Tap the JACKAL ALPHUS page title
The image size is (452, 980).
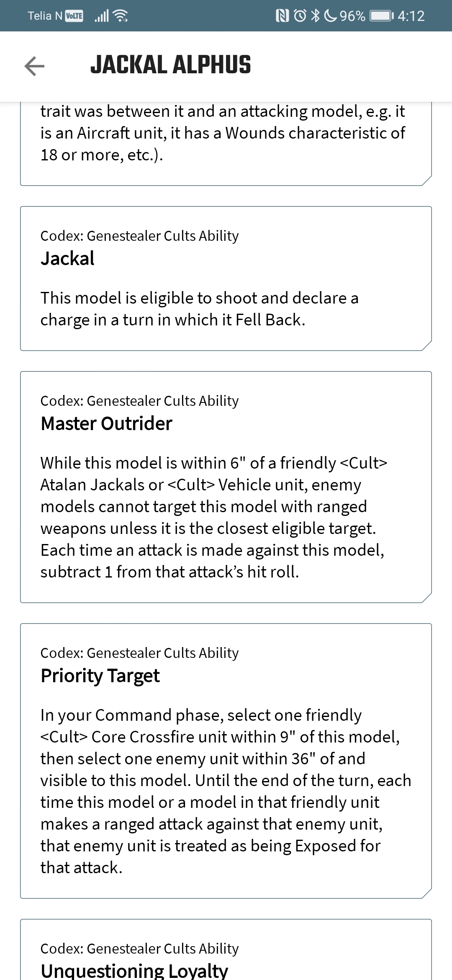[x=171, y=65]
